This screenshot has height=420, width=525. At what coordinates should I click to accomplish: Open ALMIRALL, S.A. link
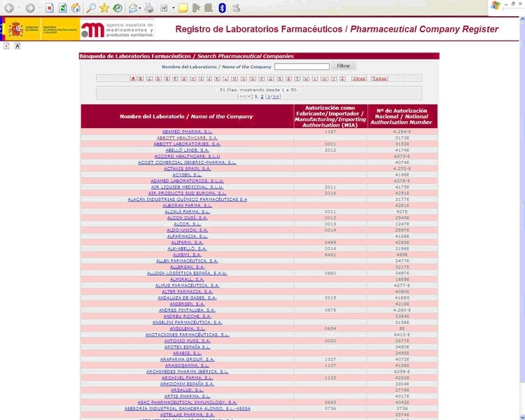coord(187,279)
